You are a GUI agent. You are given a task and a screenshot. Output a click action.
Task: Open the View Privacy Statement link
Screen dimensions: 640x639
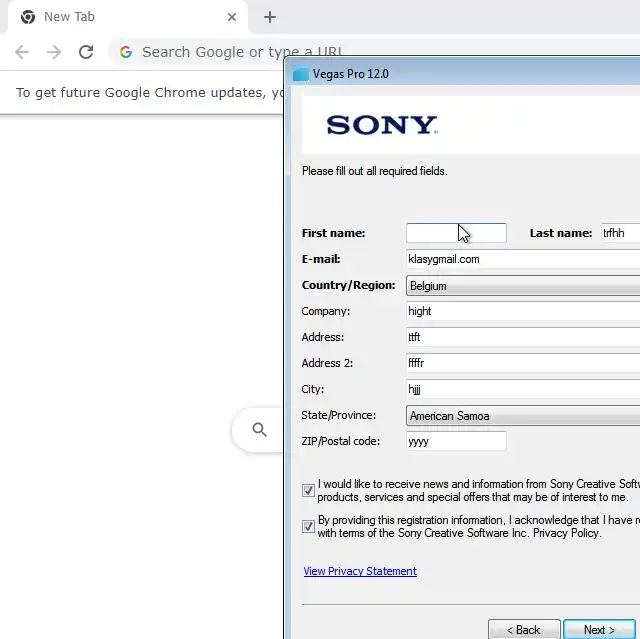click(360, 571)
